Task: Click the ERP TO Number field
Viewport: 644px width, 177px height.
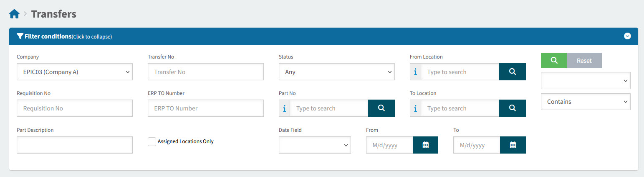Action: [x=206, y=108]
